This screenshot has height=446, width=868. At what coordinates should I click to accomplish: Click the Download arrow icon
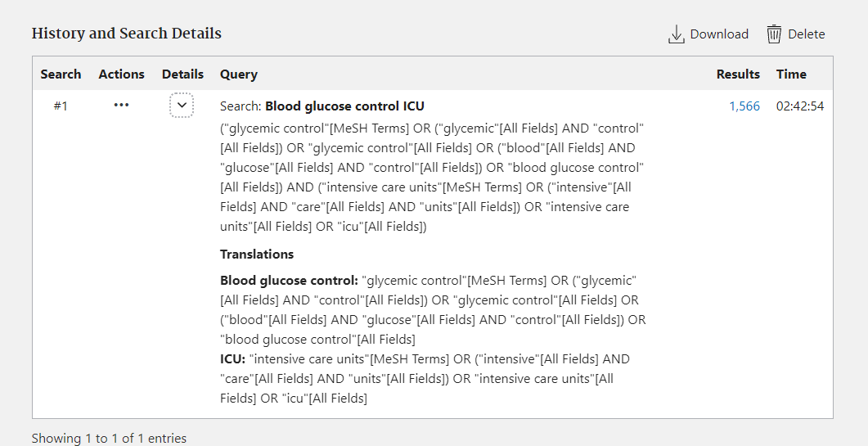click(x=676, y=34)
